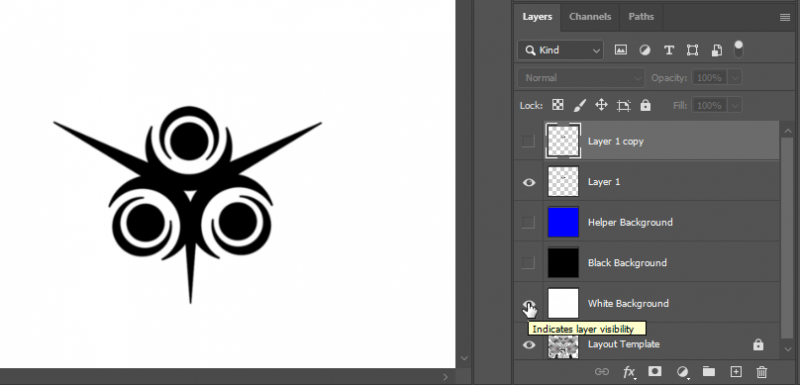800x385 pixels.
Task: Select the 'White Background' layer name
Action: (628, 303)
